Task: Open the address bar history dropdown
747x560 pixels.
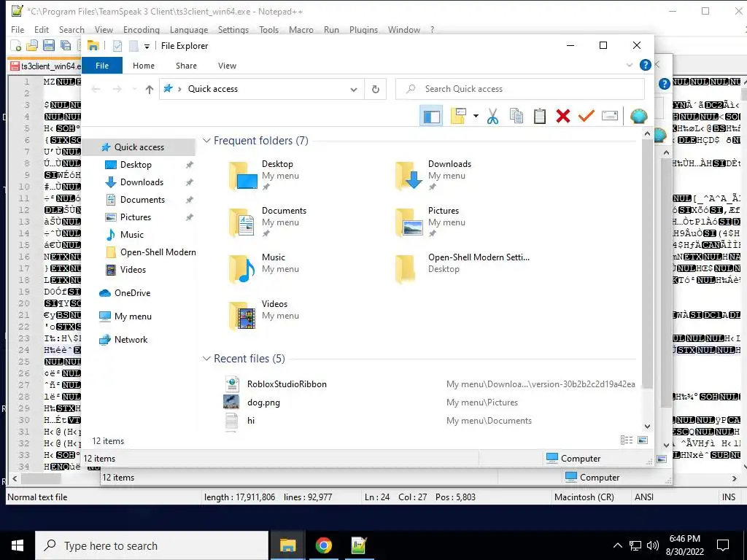Action: (x=354, y=89)
